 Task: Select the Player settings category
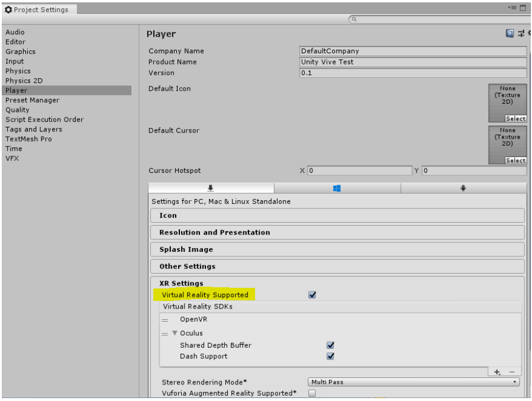[x=67, y=90]
